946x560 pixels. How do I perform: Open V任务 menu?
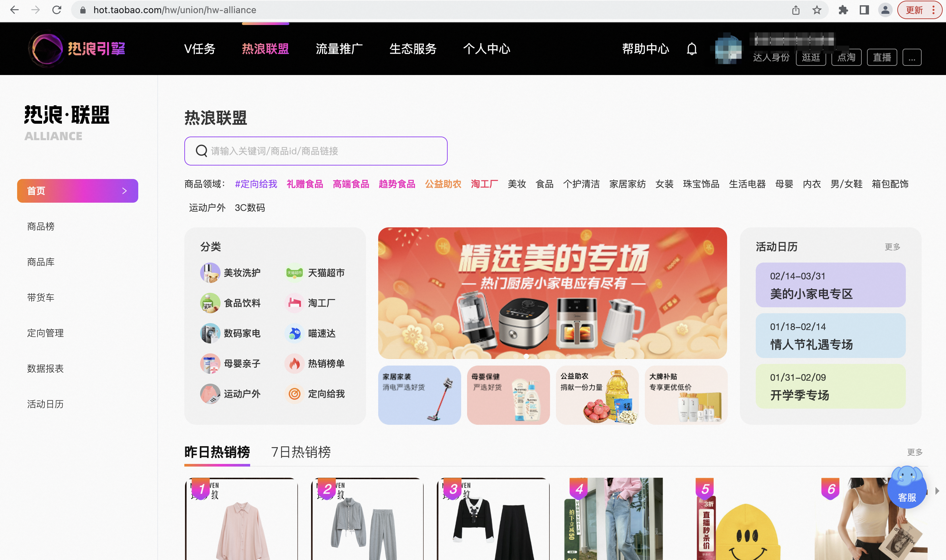click(x=200, y=49)
